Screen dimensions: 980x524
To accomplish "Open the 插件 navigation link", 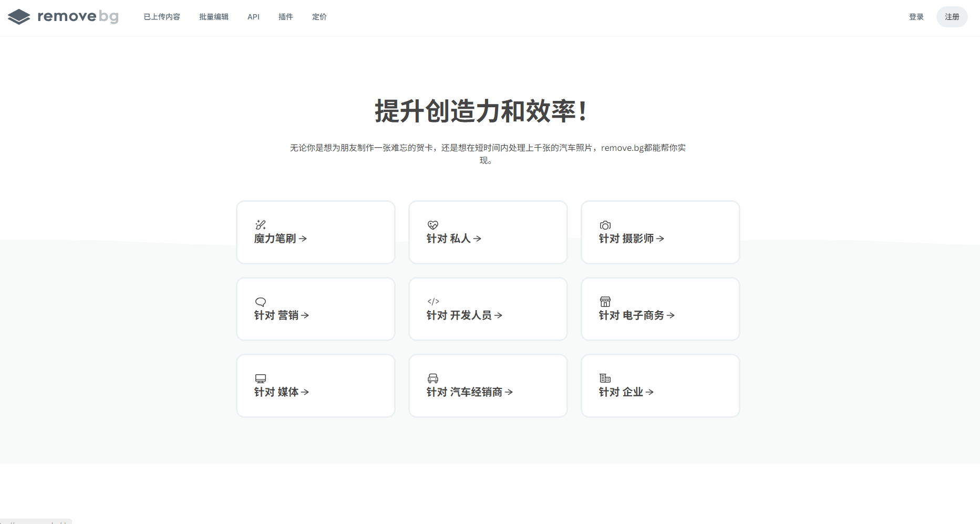I will 286,17.
